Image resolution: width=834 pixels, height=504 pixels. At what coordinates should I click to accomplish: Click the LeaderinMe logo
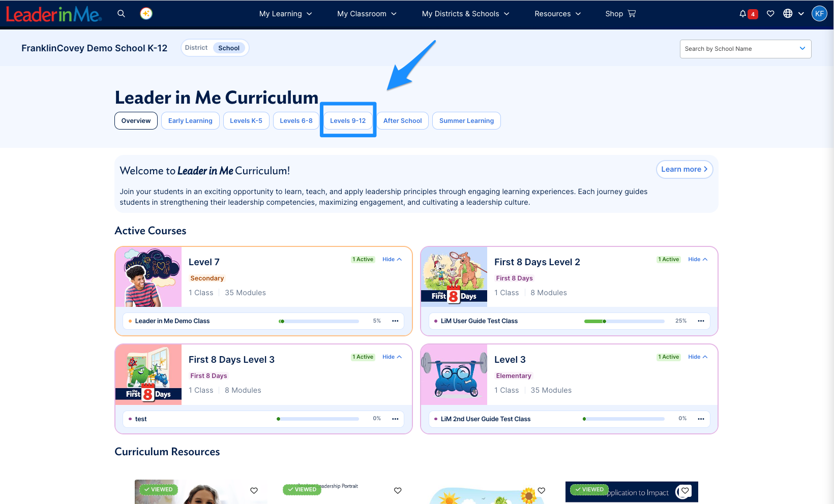[x=53, y=14]
